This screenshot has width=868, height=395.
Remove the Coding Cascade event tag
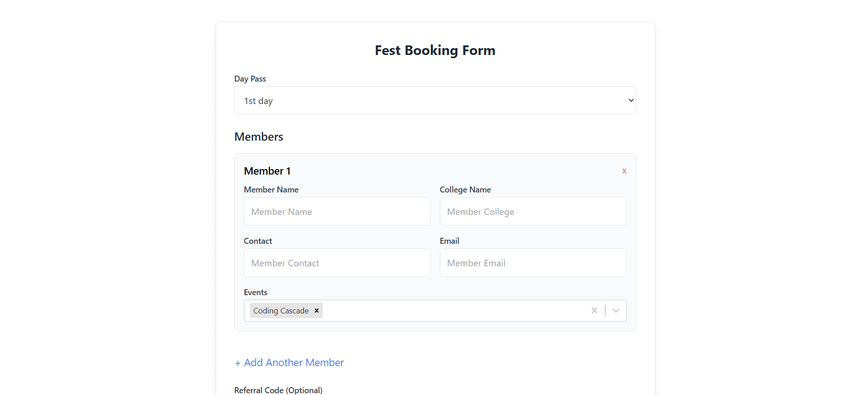coord(316,311)
